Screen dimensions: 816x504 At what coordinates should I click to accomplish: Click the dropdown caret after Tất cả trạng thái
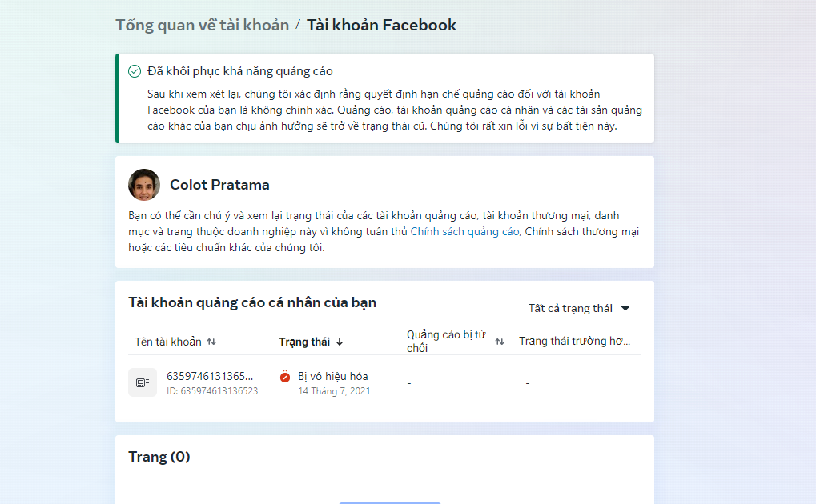coord(625,309)
